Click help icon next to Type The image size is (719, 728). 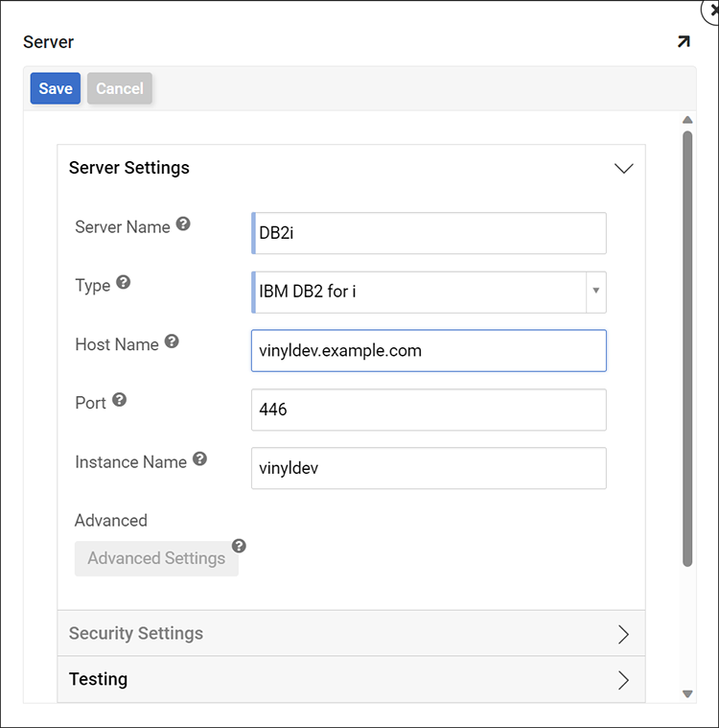click(123, 283)
